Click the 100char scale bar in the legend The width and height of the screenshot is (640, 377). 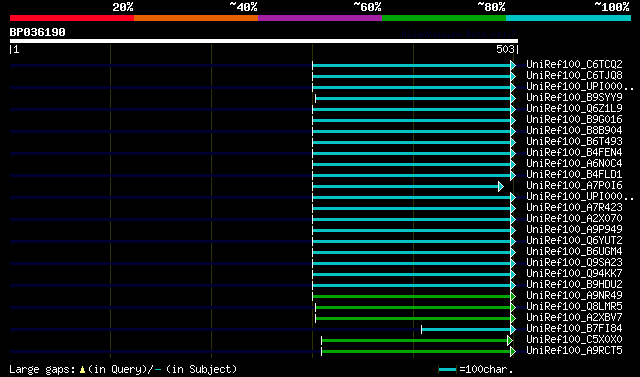click(x=447, y=370)
